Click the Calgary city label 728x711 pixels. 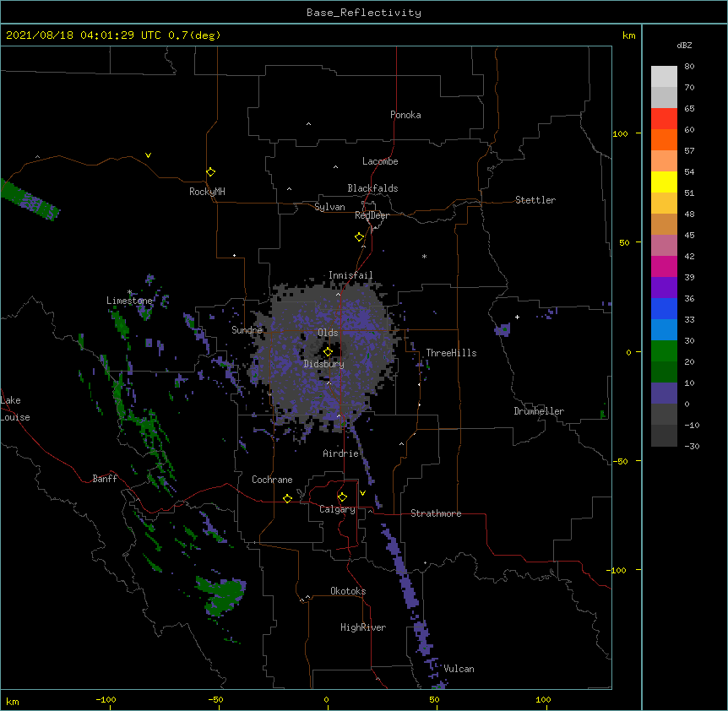point(337,509)
